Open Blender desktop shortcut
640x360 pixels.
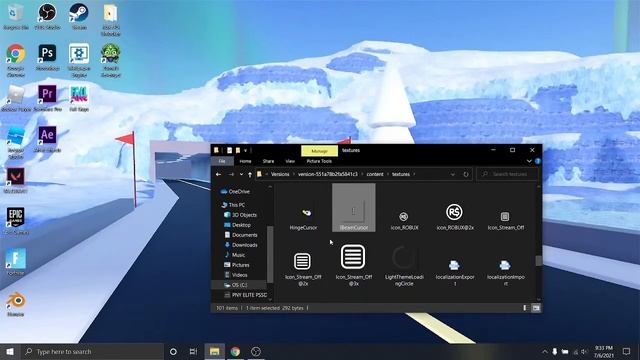click(x=16, y=304)
